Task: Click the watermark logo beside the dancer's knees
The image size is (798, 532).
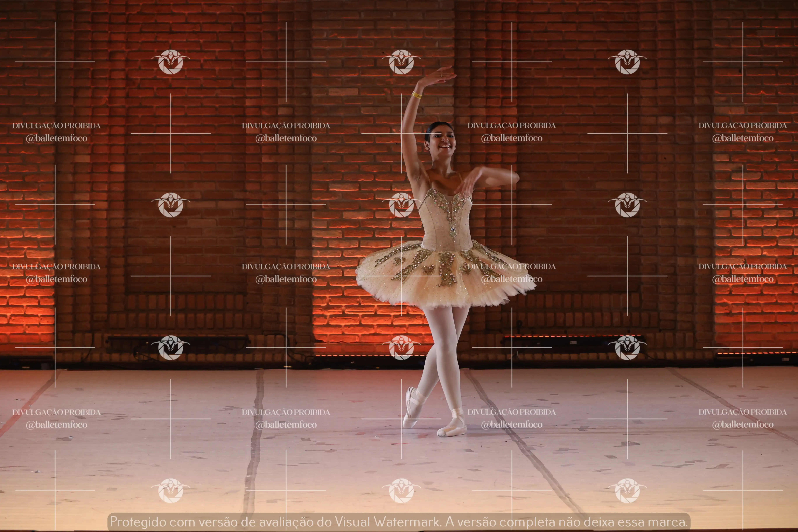Action: tap(401, 348)
